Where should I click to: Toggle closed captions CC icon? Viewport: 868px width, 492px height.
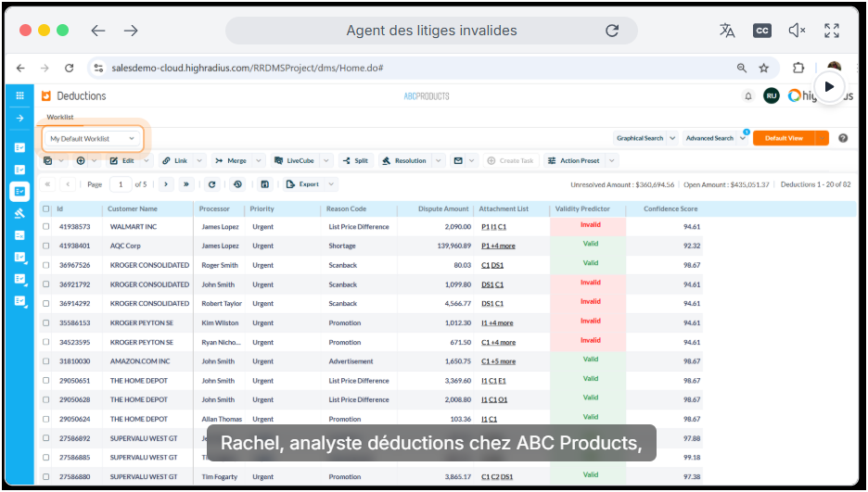point(761,31)
